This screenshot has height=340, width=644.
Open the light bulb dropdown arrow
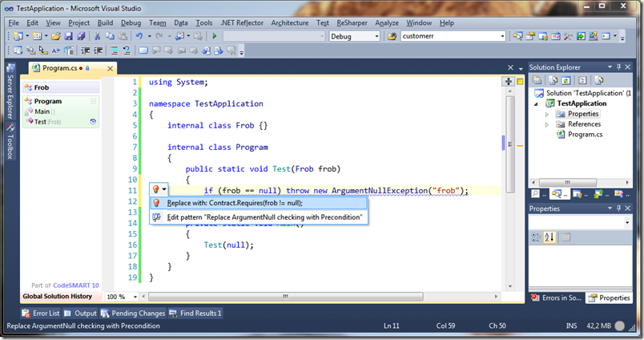tap(164, 189)
